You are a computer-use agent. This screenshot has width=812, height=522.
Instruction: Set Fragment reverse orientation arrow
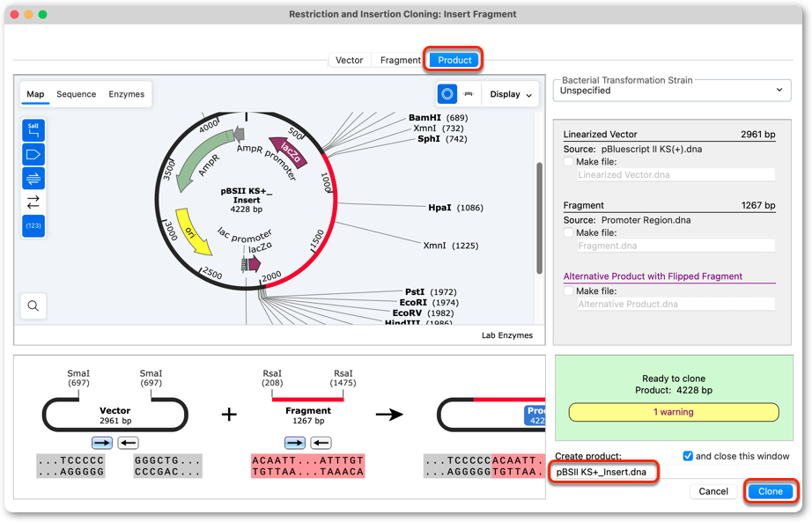(321, 443)
